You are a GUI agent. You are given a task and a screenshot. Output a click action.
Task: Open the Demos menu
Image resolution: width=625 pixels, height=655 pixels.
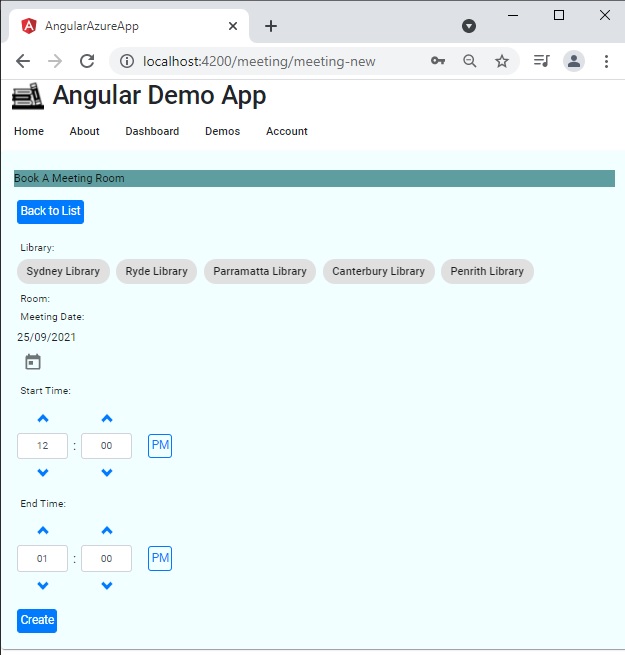[x=222, y=131]
